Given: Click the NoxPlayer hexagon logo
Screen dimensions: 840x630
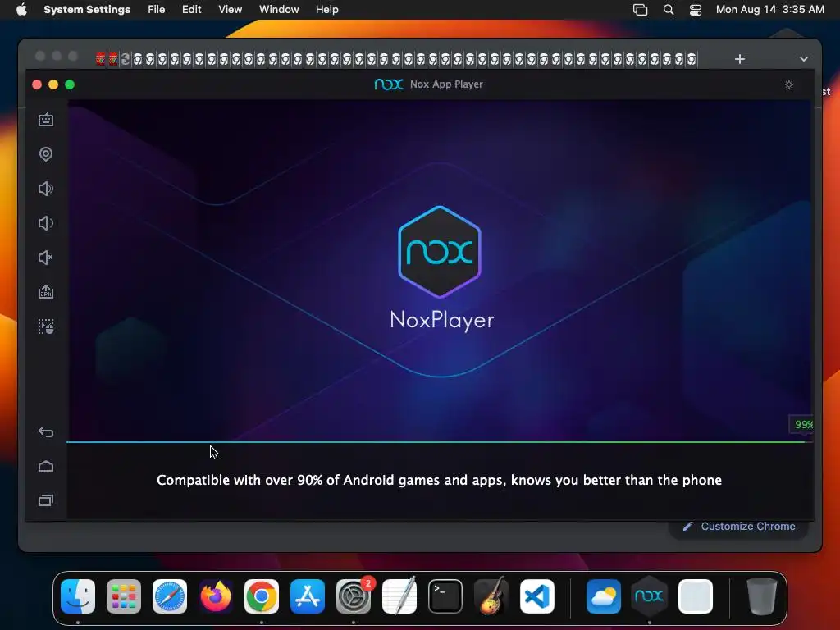Looking at the screenshot, I should (440, 251).
